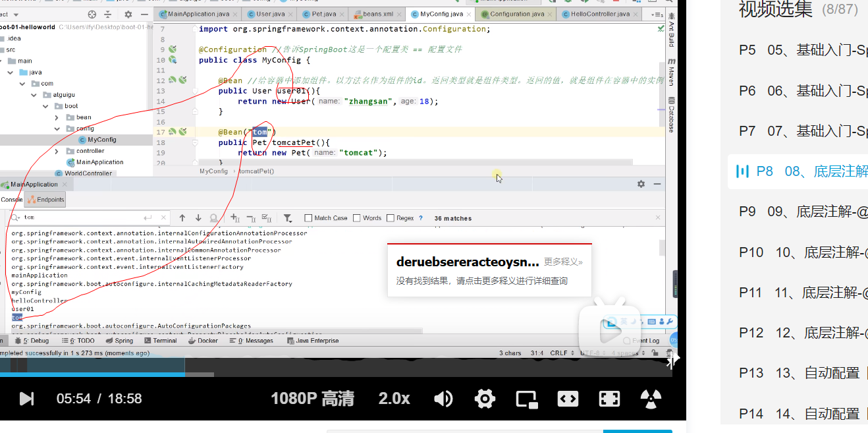Screen dimensions: 868x433
Task: Select MainApplication in project tree
Action: [95, 162]
